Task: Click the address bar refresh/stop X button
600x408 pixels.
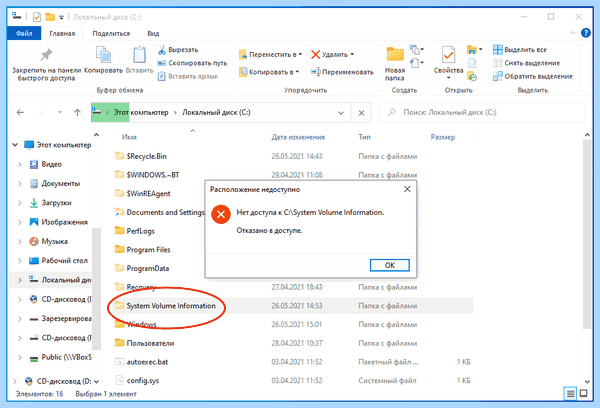Action: (361, 113)
